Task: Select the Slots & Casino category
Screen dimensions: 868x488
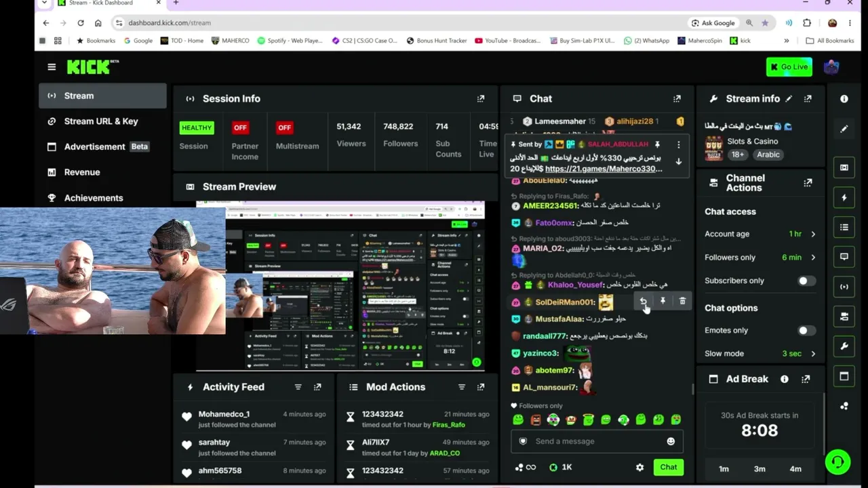Action: pyautogui.click(x=753, y=142)
